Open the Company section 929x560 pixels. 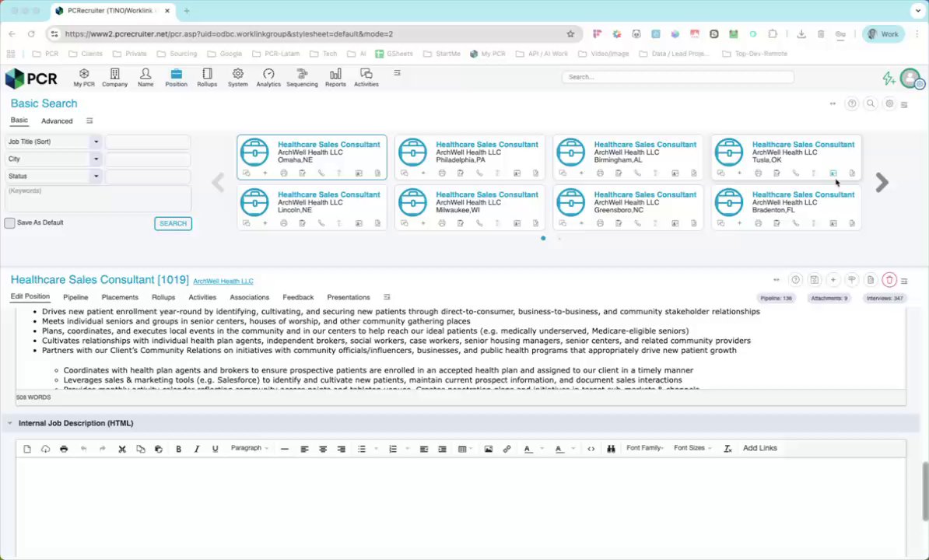pos(114,78)
